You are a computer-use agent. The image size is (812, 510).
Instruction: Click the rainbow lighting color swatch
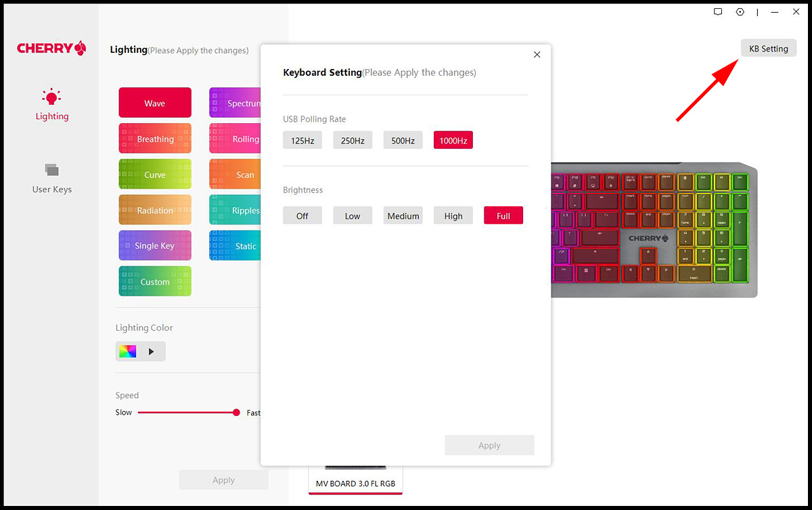127,351
